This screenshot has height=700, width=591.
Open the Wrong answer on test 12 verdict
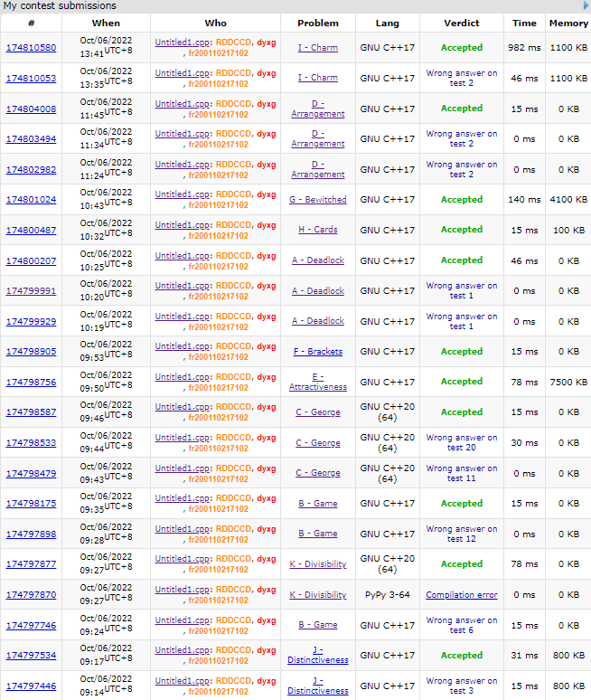coord(461,534)
